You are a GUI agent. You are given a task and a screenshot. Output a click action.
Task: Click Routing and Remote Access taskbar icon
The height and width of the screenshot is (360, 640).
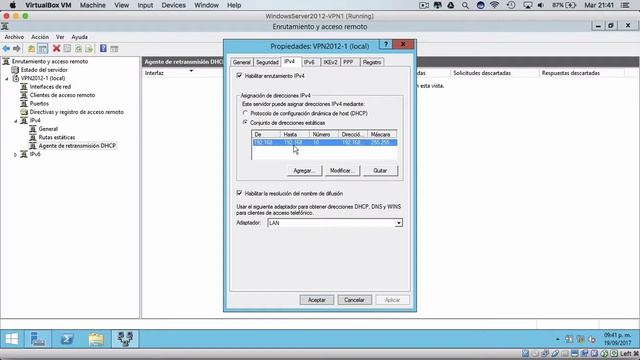click(x=125, y=339)
